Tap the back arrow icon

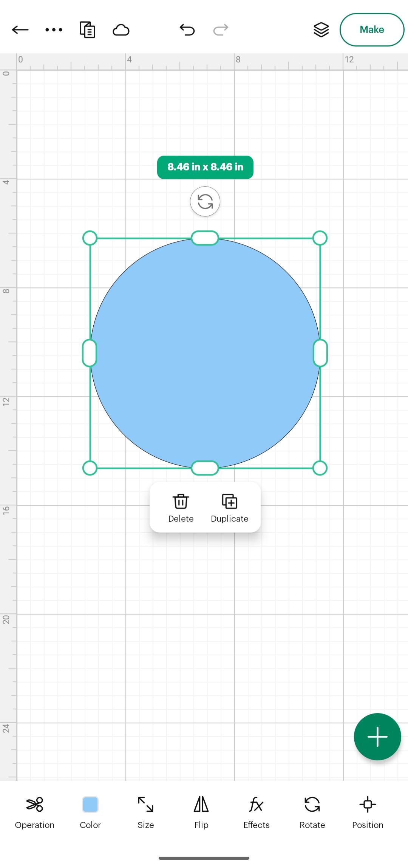(x=20, y=29)
